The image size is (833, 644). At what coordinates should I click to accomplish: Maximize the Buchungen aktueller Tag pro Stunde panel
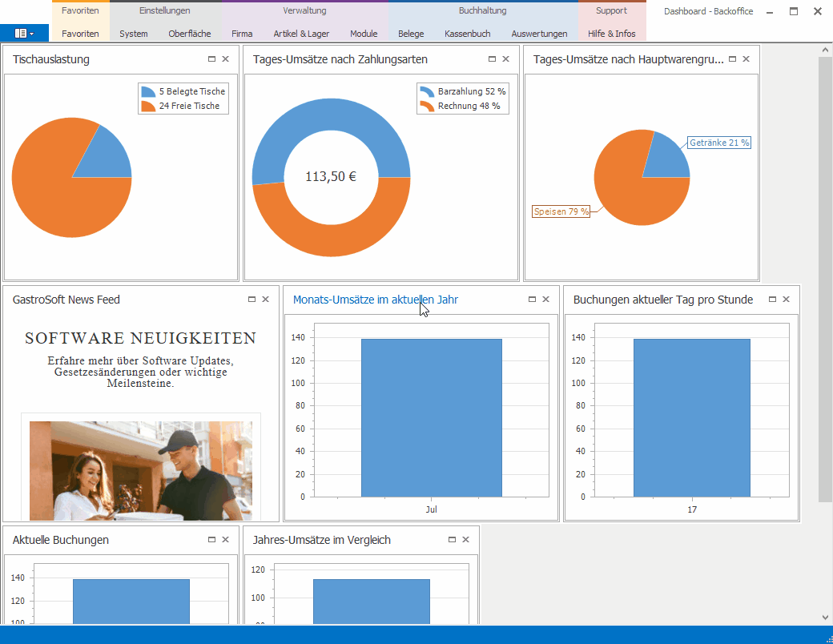[x=772, y=299]
